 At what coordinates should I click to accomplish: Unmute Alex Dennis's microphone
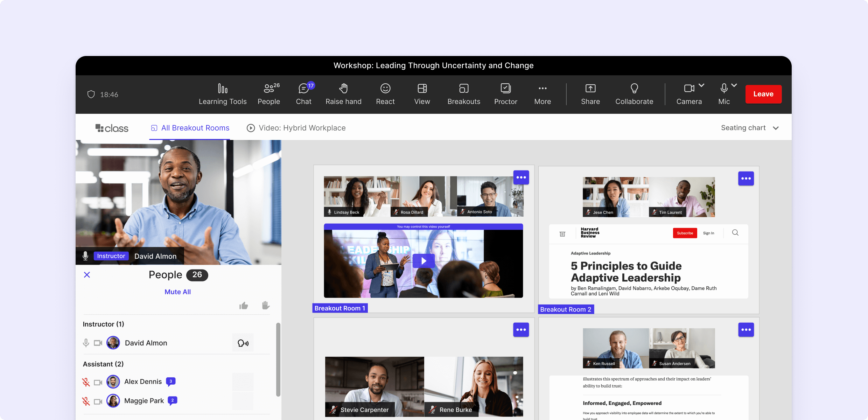coord(86,382)
